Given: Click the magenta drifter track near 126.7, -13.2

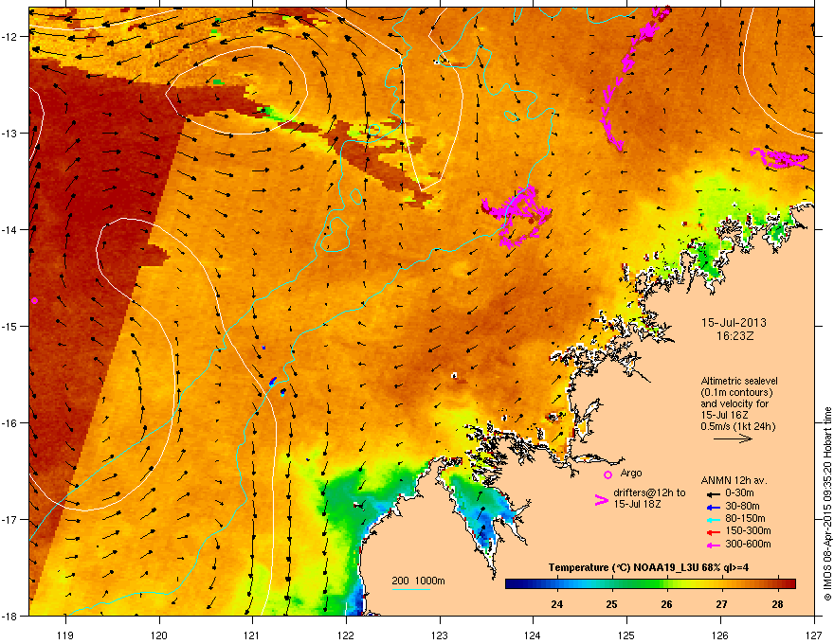Looking at the screenshot, I should (x=780, y=158).
